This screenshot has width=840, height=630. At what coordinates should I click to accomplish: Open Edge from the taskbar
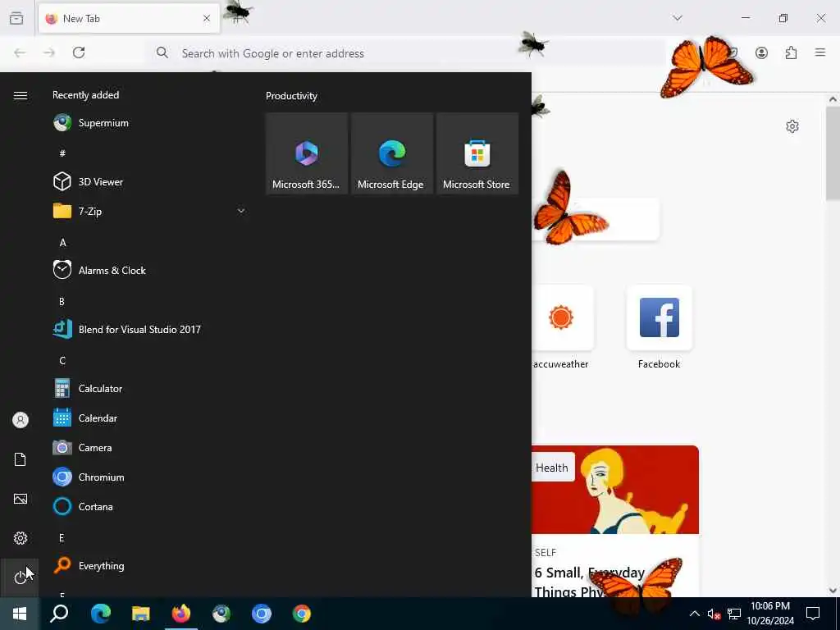tap(100, 614)
